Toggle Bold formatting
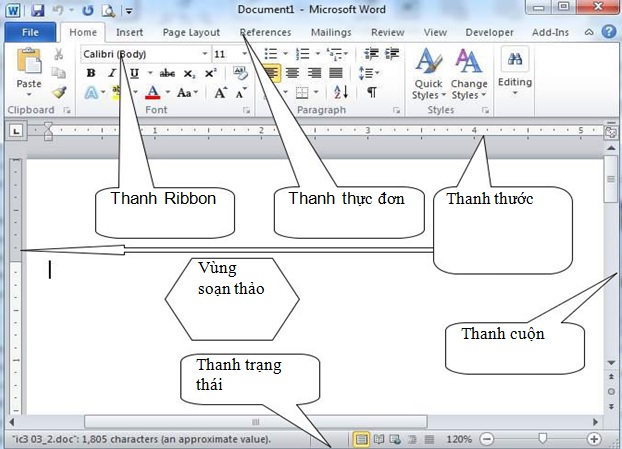 coord(91,73)
